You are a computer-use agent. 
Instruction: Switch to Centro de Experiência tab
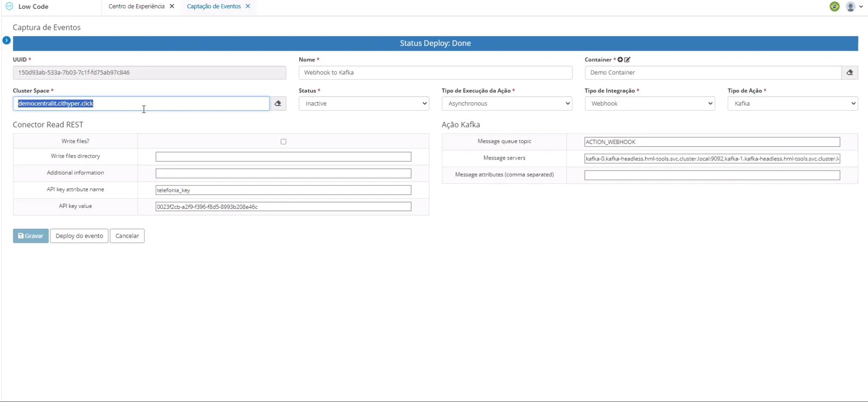[x=137, y=6]
